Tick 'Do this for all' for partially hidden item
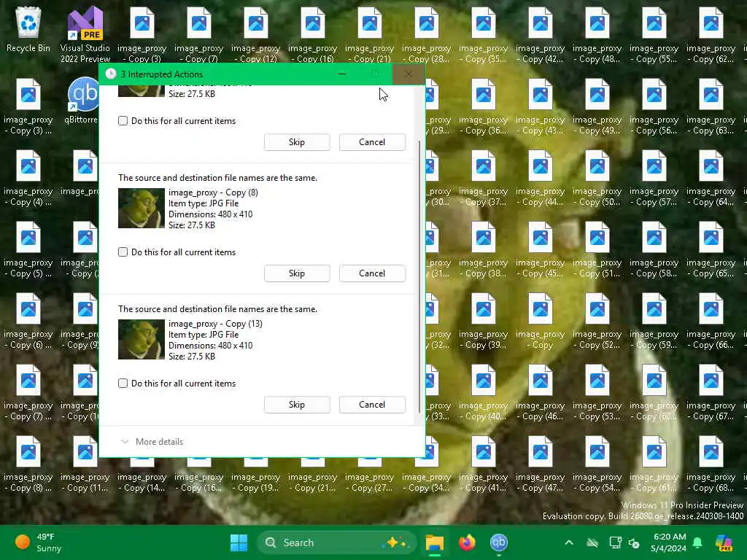 click(x=123, y=121)
